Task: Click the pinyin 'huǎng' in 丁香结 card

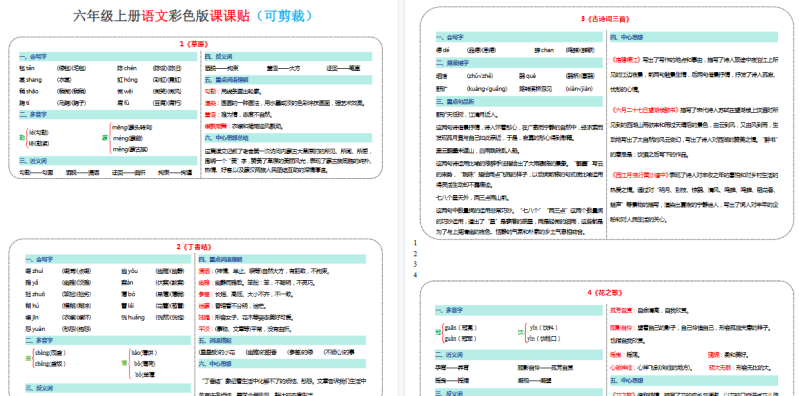Action: 135,317
